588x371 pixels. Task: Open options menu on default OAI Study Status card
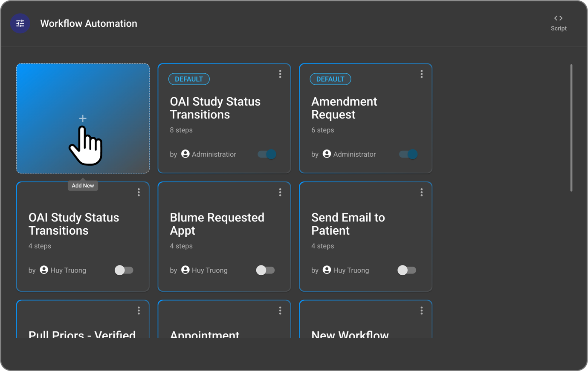point(280,74)
